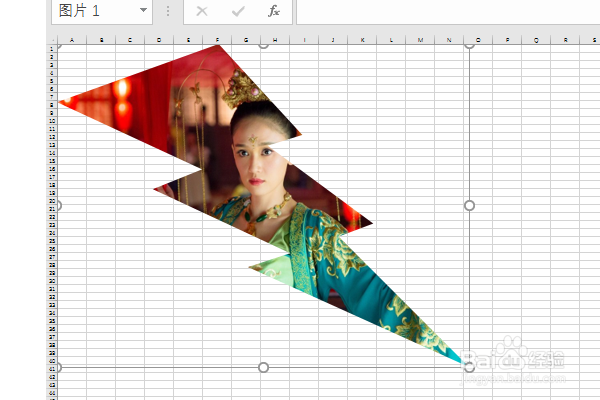Select row 1 header

click(x=52, y=49)
